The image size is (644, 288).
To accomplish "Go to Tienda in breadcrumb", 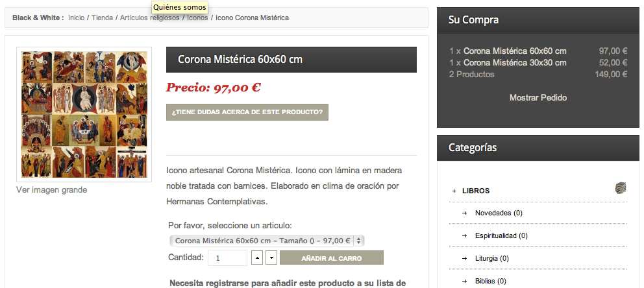I will 102,18.
